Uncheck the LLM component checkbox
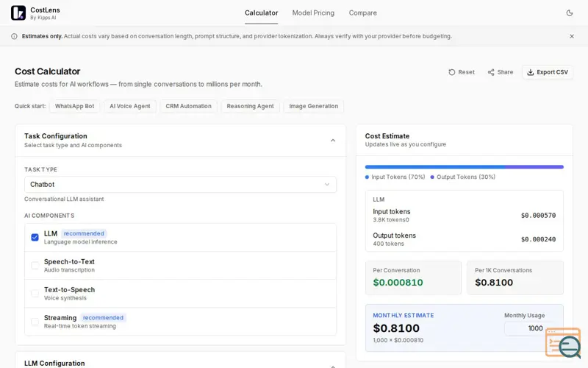588x368 pixels. click(35, 237)
